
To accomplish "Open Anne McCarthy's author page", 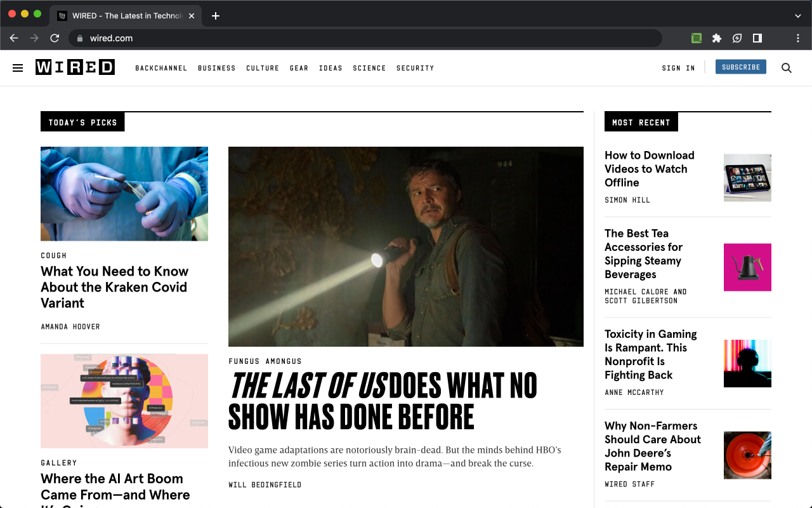I will pyautogui.click(x=634, y=392).
